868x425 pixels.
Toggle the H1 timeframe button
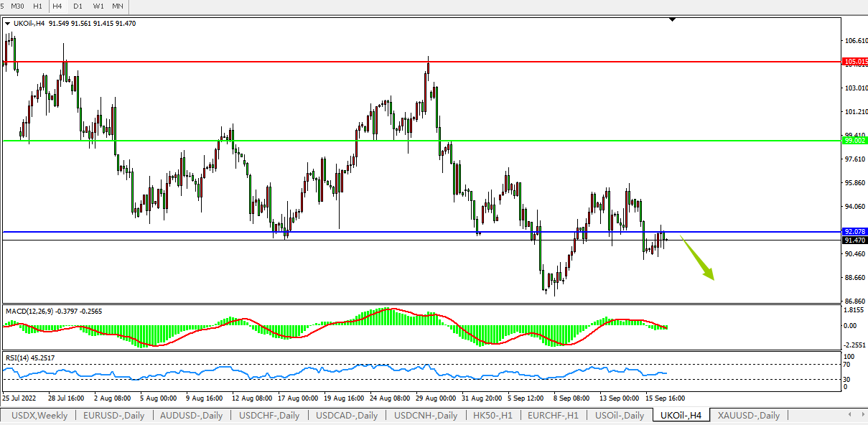37,6
